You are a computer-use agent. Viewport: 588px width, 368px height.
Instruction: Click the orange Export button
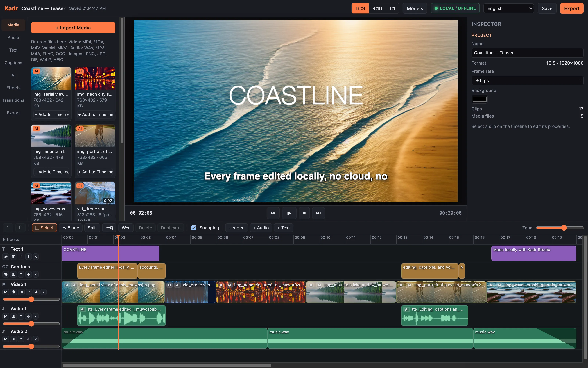571,8
